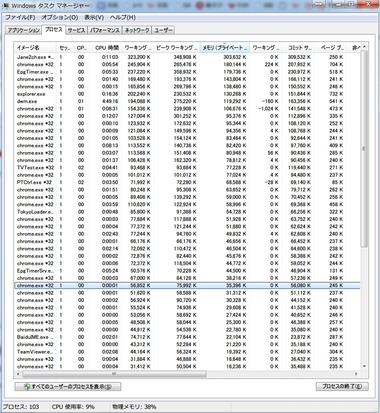Select the TeamViewer.e.. process row
Screen dimensions: 380x413
(x=187, y=352)
